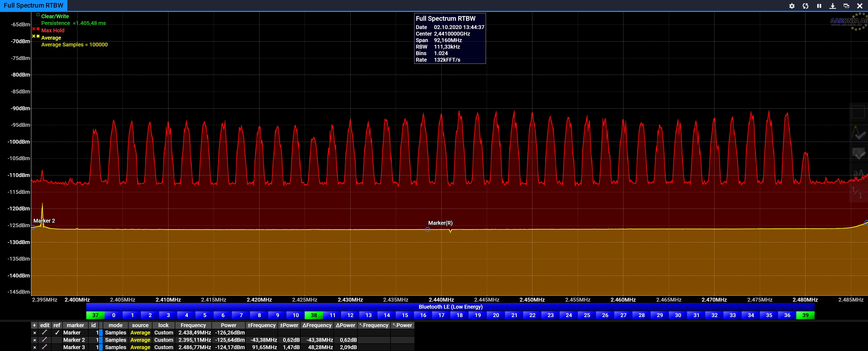
Task: Click the plus icon to add marker
Action: (34, 325)
